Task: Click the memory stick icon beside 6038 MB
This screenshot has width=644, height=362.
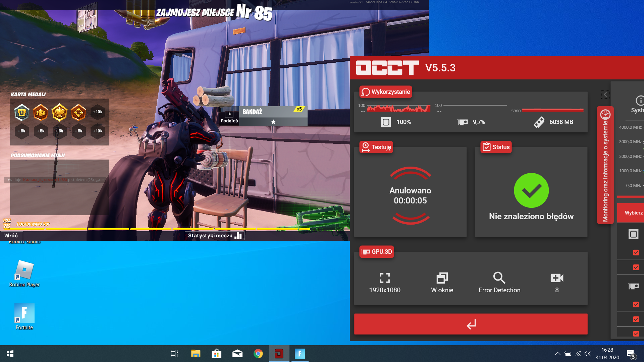Action: point(539,122)
